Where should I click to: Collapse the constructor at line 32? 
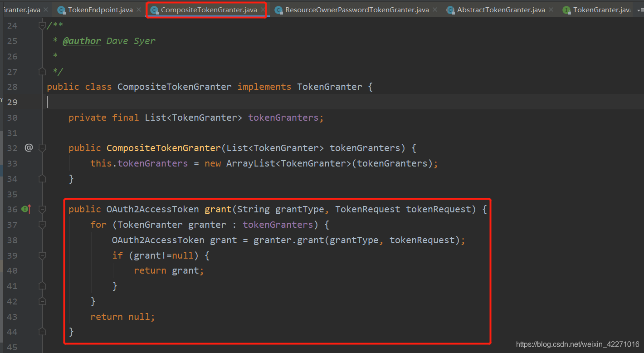point(42,148)
